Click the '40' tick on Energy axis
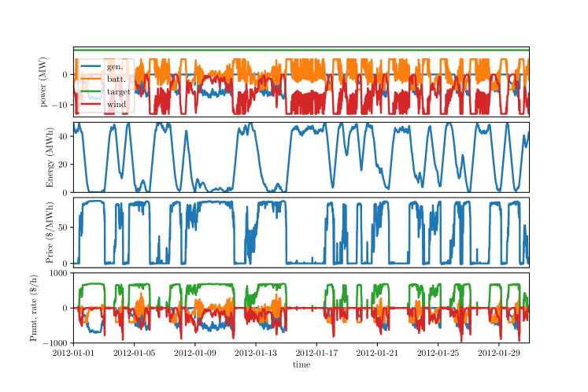Viewport: 588px width, 392px height. point(63,136)
